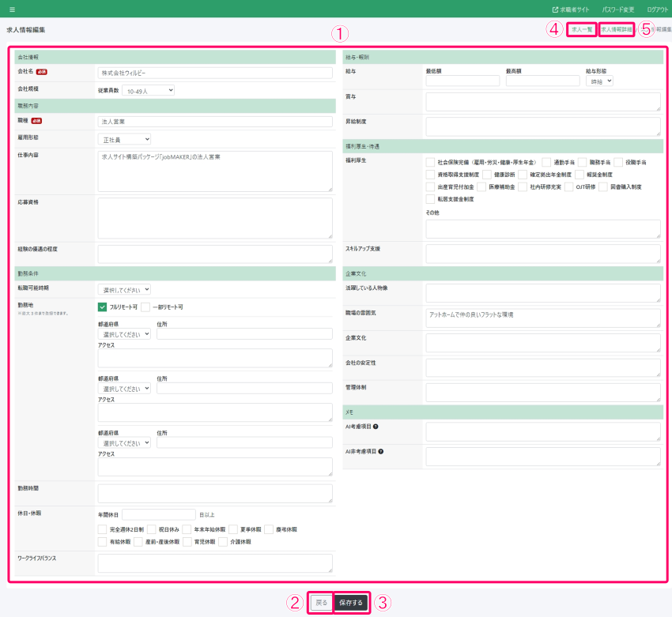Screen dimensions: 672x617
Task: Check the OJT研修 checkbox
Action: click(x=569, y=187)
